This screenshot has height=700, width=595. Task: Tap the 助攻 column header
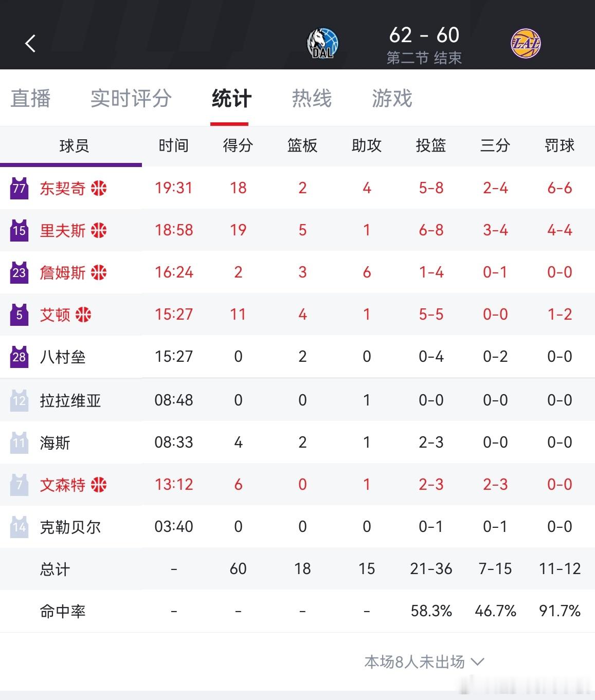click(x=367, y=145)
